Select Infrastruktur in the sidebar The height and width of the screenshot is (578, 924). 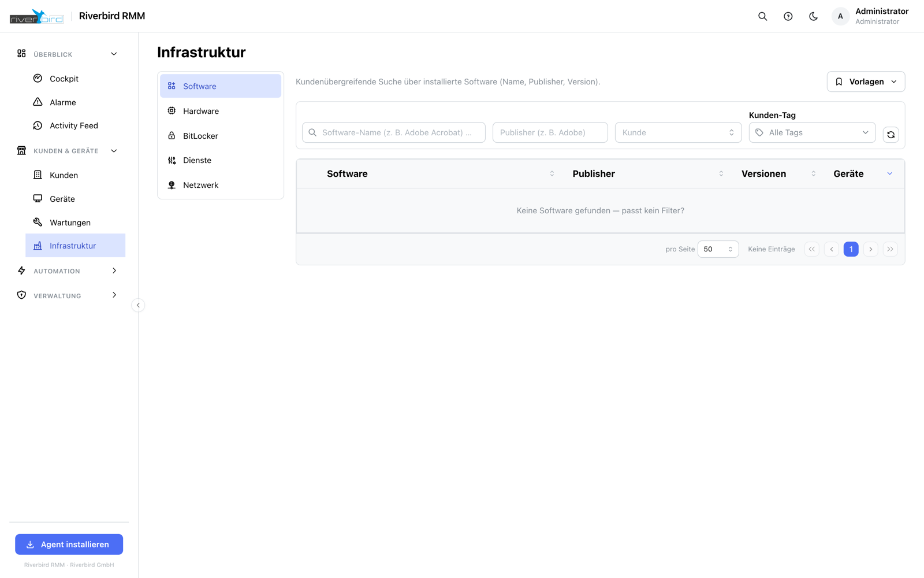(75, 246)
